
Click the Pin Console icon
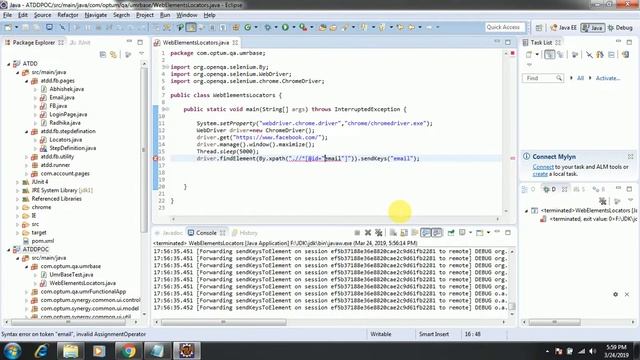[451, 233]
